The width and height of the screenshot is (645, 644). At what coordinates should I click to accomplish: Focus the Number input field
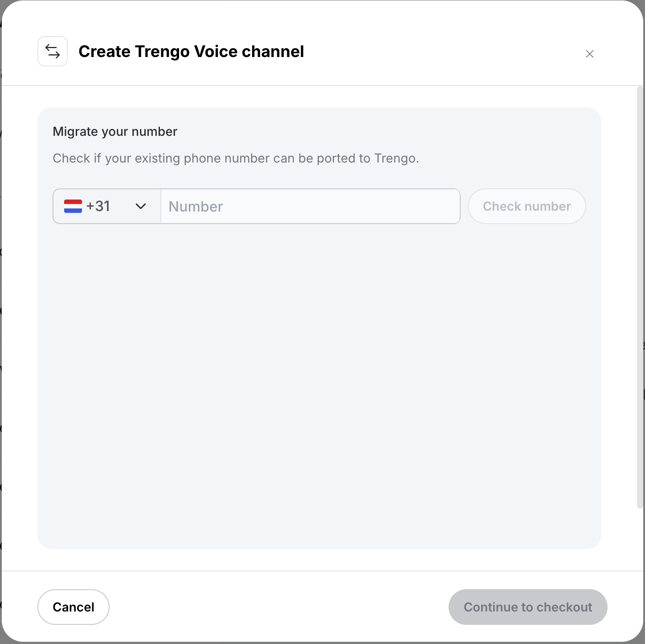310,206
